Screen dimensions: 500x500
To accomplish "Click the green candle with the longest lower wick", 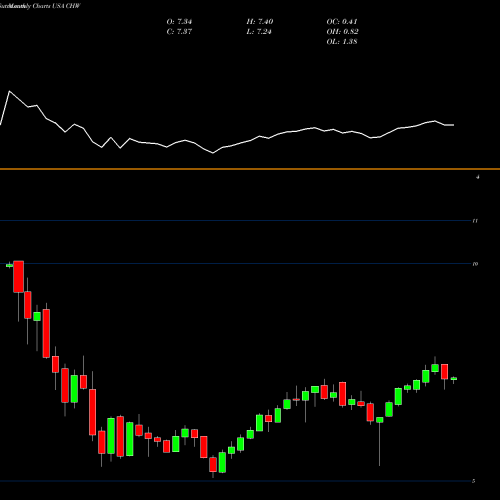I will 380,420.
